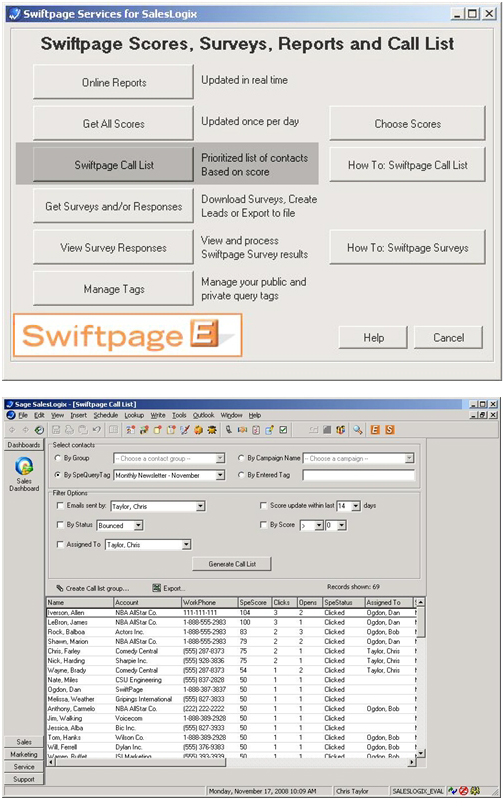
Task: Select the Iverson, Allen row
Action: [x=231, y=613]
